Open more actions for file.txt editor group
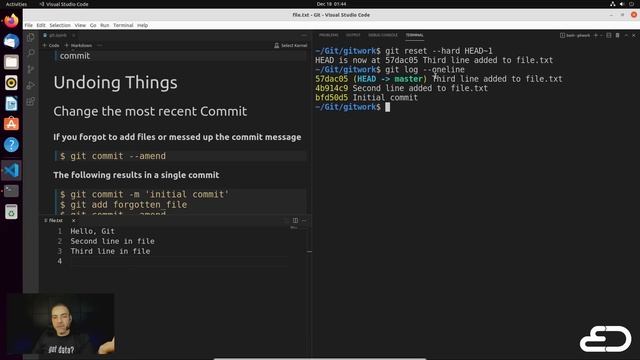This screenshot has width=640, height=360. click(x=304, y=220)
